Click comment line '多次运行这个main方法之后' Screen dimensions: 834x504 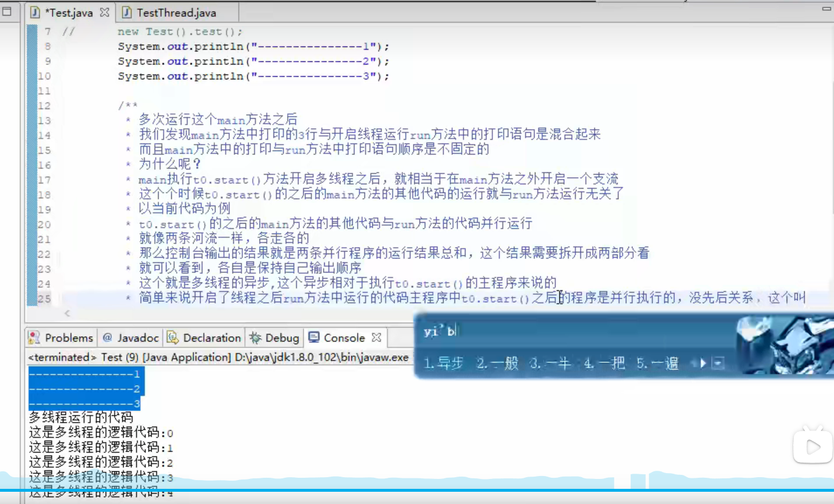point(218,120)
